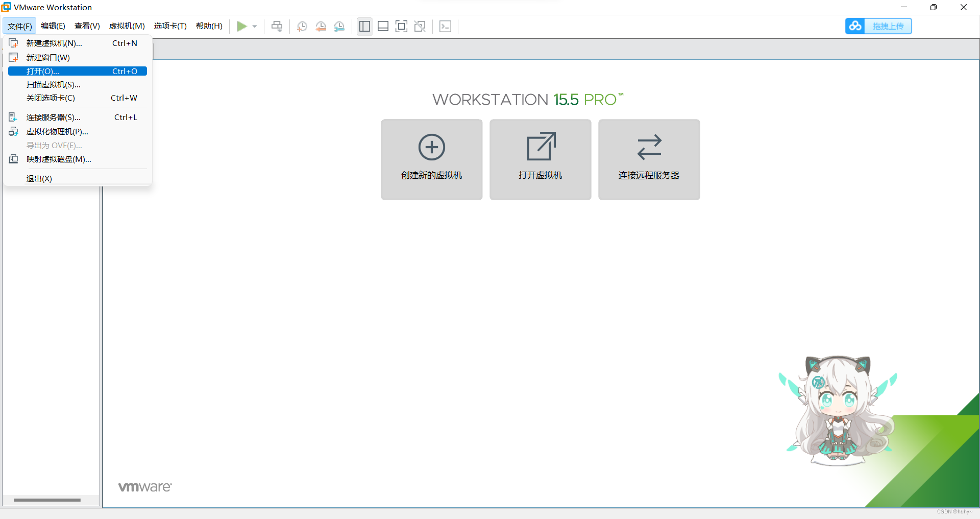Click the Revert to Snapshot icon
The height and width of the screenshot is (519, 980).
[x=321, y=26]
